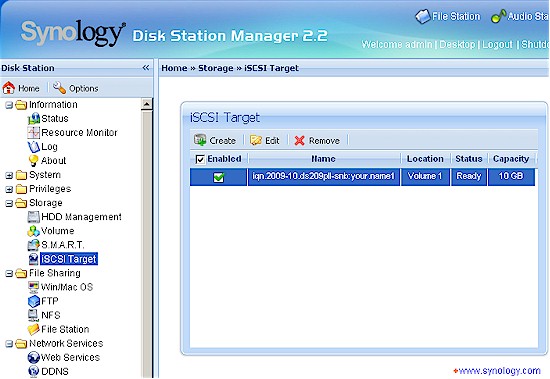550x379 pixels.
Task: Click the Ready status cell
Action: (x=469, y=177)
